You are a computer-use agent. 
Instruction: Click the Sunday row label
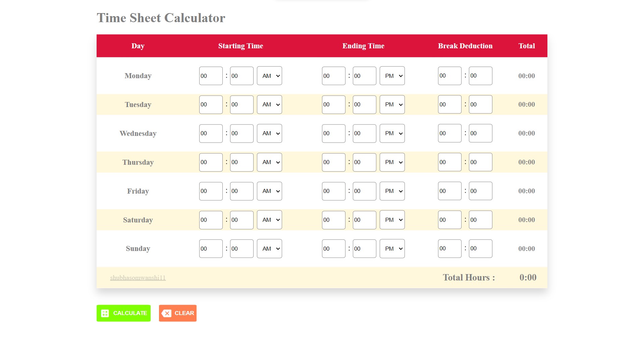(138, 249)
